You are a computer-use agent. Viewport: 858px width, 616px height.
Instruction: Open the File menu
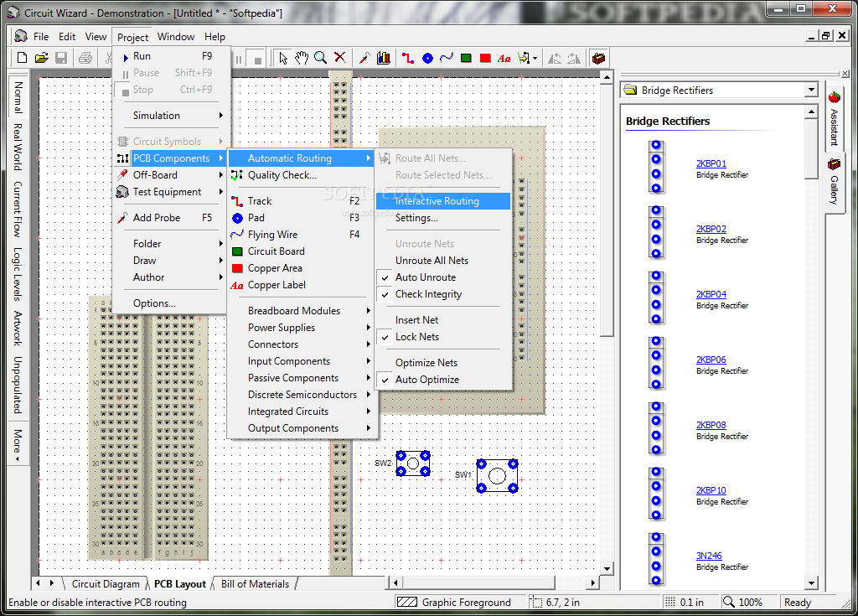(x=41, y=37)
